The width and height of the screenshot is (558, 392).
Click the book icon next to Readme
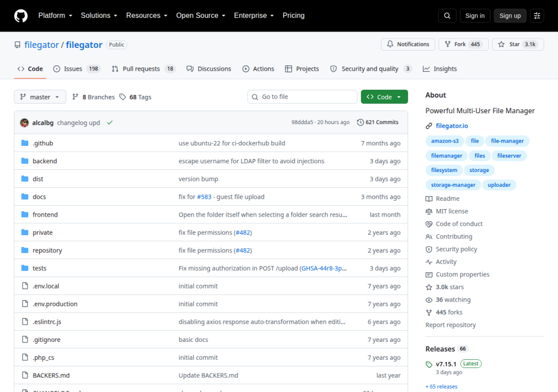429,199
